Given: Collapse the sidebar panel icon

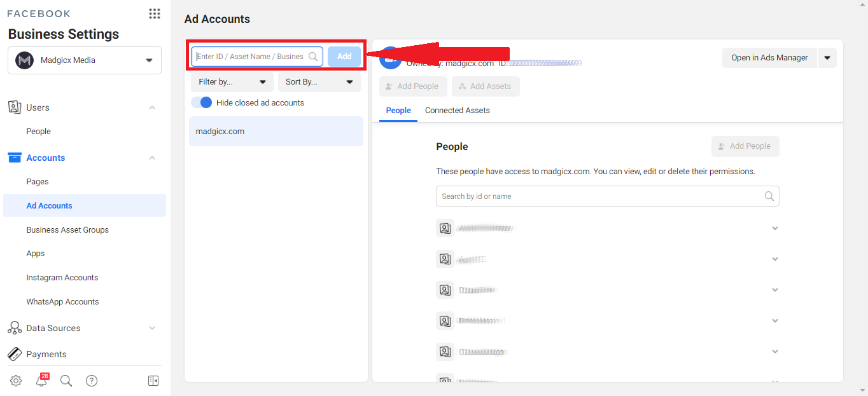Looking at the screenshot, I should pyautogui.click(x=153, y=381).
